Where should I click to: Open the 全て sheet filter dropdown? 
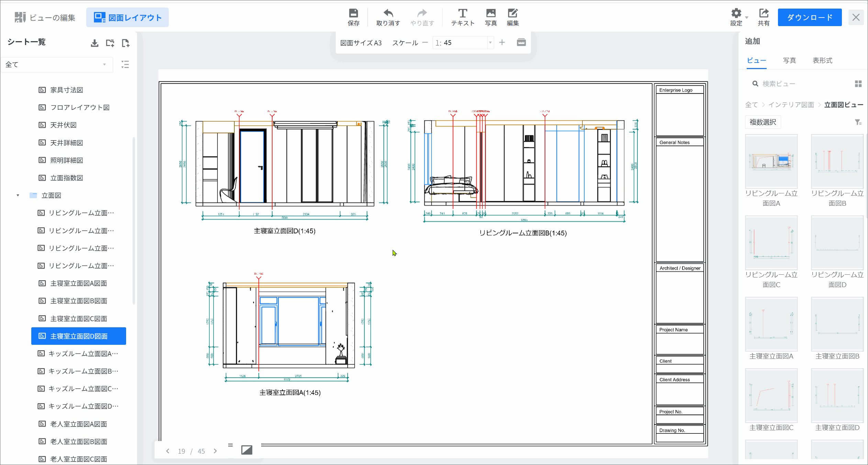[x=56, y=65]
